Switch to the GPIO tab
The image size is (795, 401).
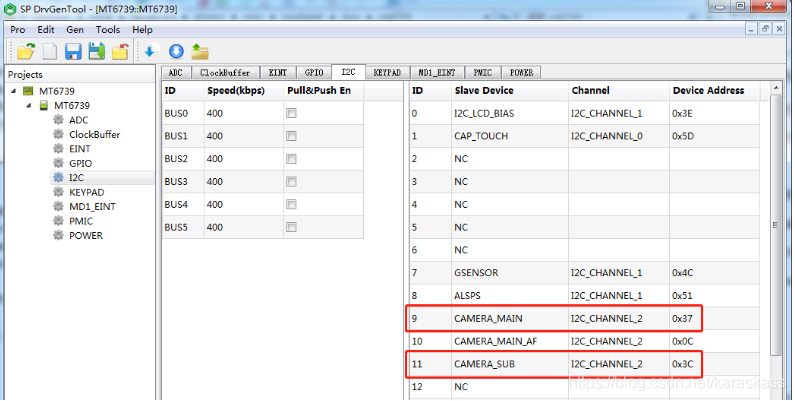click(x=314, y=72)
